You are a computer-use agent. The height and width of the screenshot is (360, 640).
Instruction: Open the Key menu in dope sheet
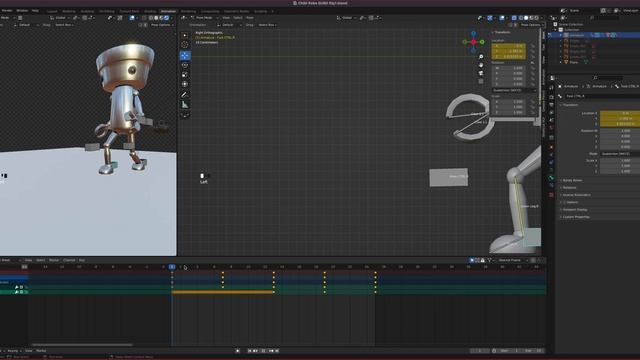tap(82, 260)
